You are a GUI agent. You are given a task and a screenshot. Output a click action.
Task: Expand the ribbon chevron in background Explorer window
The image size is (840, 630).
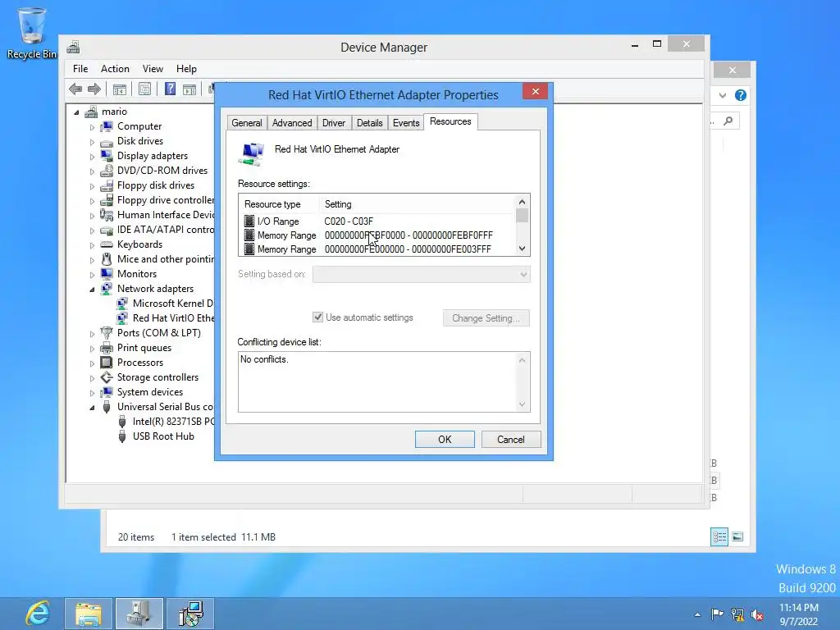(x=723, y=95)
